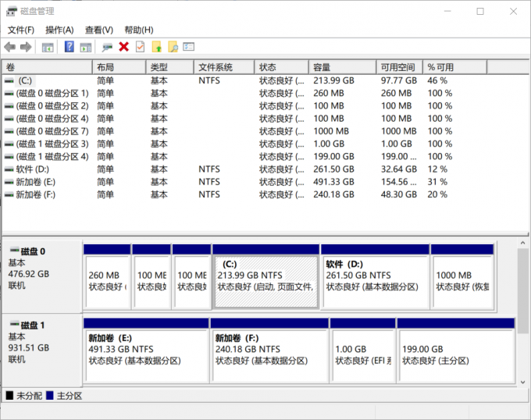This screenshot has width=531, height=420.
Task: Open properties with the checkmark sheet icon
Action: point(141,47)
